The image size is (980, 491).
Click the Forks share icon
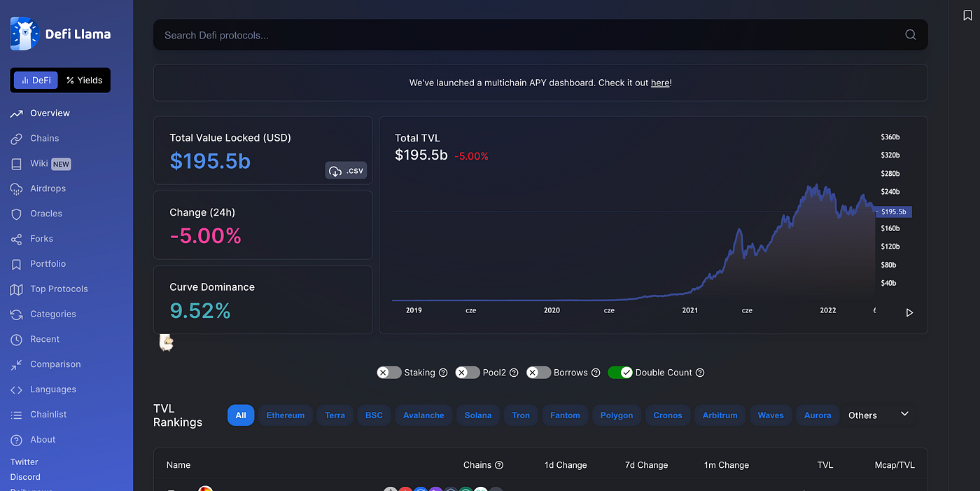coord(17,240)
